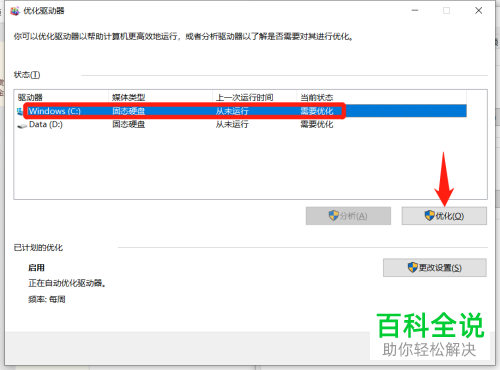Screen dimensions: 500x370
Task: Click the 上一次运行时间 column header
Action: coord(254,97)
